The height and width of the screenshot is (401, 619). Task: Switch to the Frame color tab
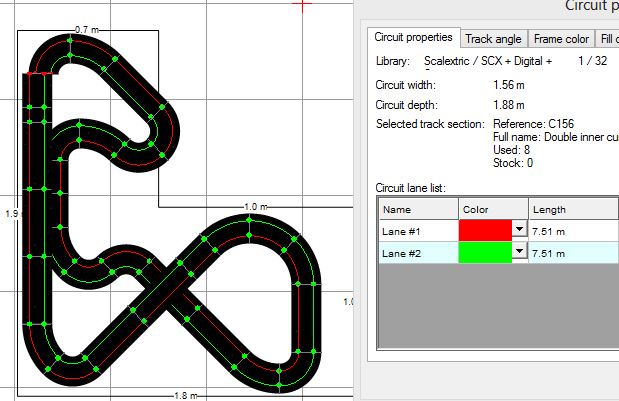560,39
